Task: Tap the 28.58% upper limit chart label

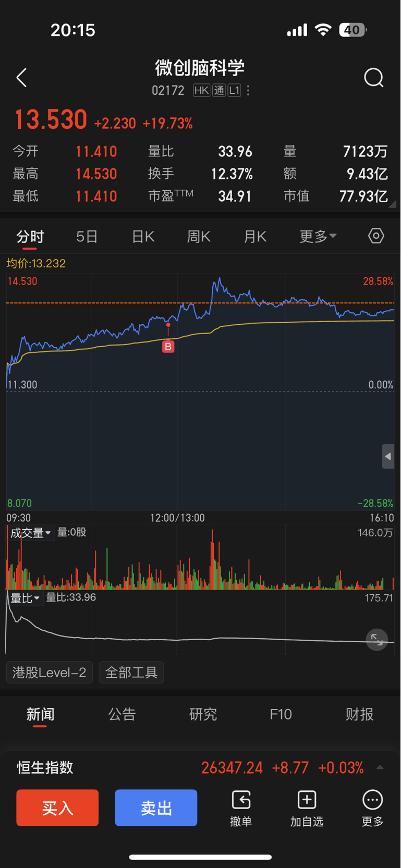Action: pyautogui.click(x=378, y=282)
